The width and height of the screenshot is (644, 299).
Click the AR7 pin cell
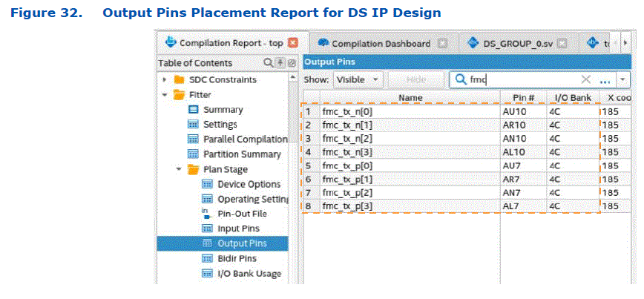point(523,179)
